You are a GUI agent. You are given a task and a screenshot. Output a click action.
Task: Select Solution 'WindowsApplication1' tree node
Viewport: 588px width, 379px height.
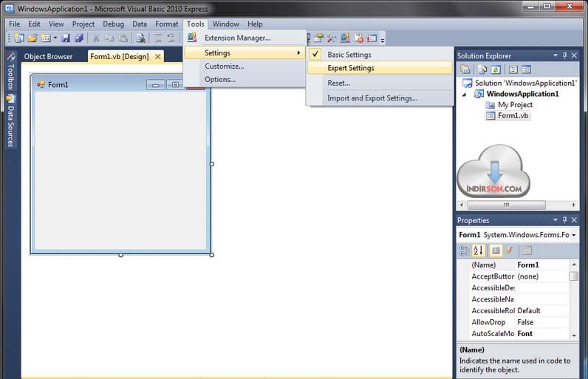pyautogui.click(x=520, y=83)
